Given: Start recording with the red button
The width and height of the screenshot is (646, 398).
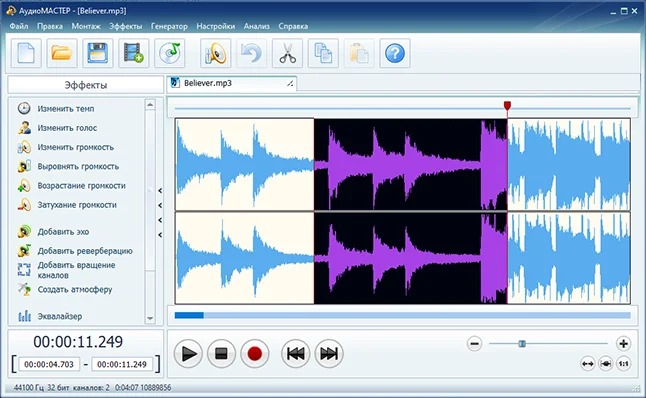Looking at the screenshot, I should pyautogui.click(x=255, y=354).
